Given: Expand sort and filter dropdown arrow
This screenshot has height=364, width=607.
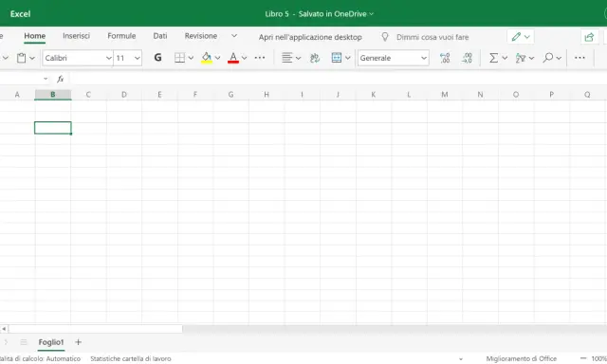Looking at the screenshot, I should (531, 58).
